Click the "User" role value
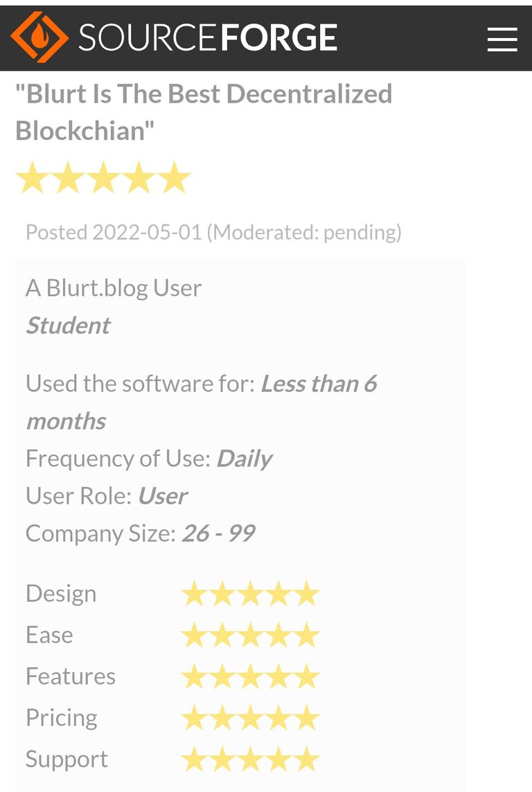This screenshot has width=532, height=792. click(x=163, y=496)
